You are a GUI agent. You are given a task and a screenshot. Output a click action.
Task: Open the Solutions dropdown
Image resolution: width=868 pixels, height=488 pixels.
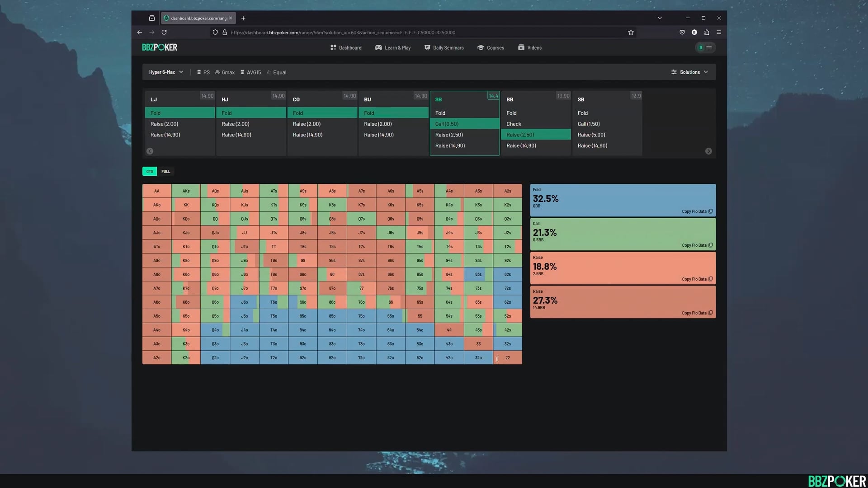click(x=689, y=72)
